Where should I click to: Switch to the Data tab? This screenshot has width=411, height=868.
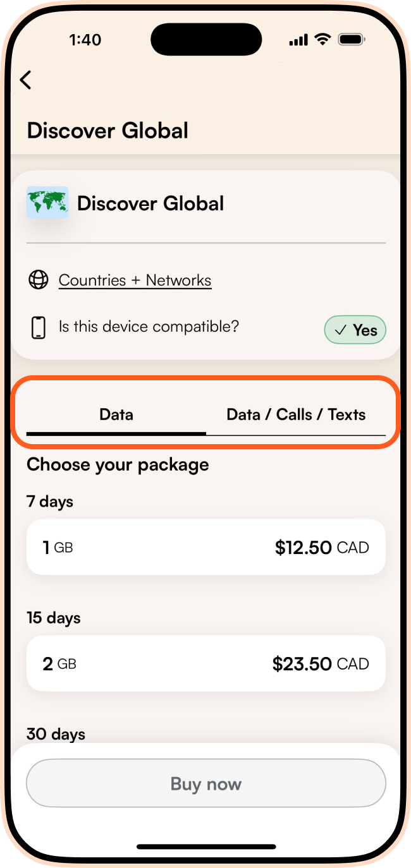point(116,414)
